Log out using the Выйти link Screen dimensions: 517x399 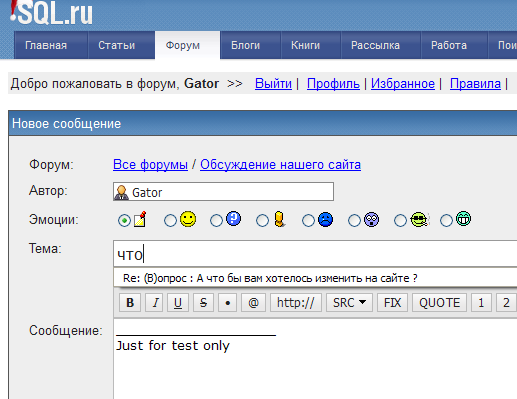coord(273,83)
